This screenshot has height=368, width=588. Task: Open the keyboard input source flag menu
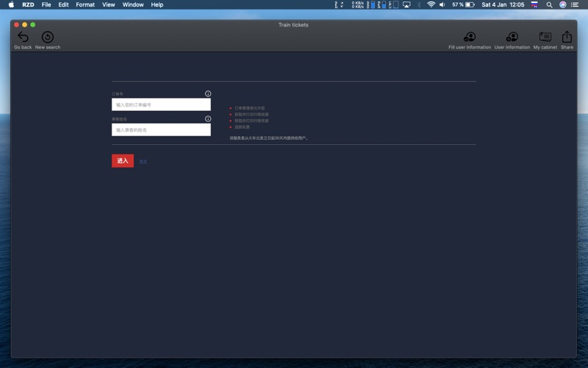534,4
